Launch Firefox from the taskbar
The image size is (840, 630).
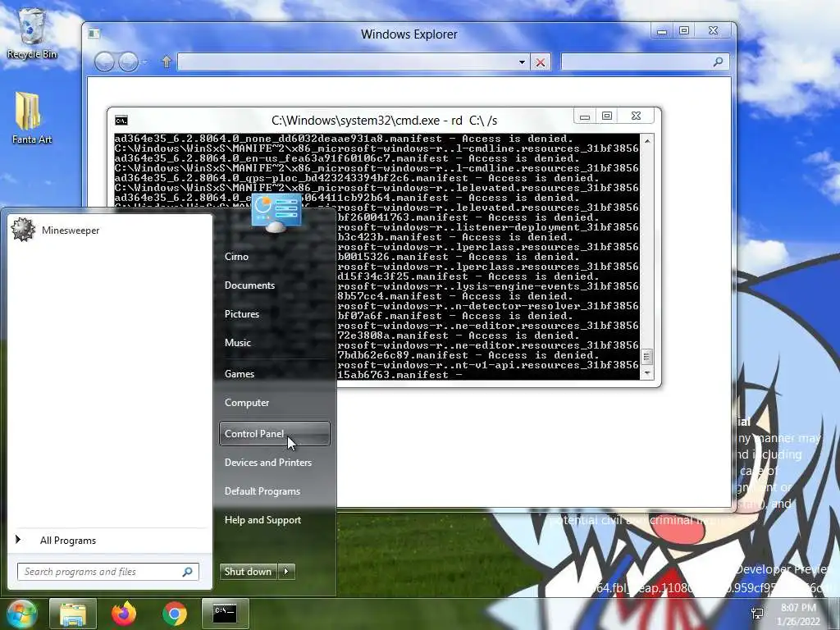(x=124, y=614)
